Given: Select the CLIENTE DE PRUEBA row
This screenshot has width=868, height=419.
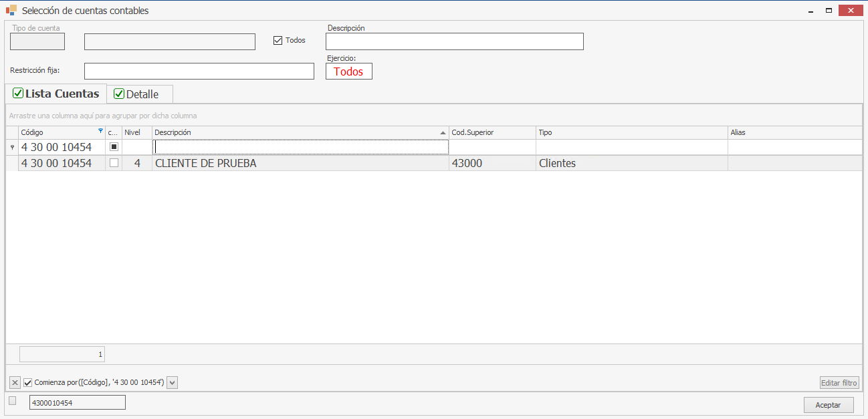Looking at the screenshot, I should pos(301,163).
